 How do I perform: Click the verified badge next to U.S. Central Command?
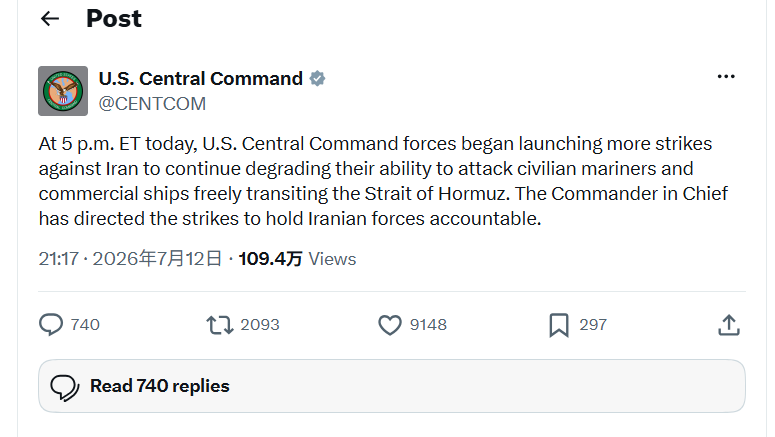coord(317,79)
